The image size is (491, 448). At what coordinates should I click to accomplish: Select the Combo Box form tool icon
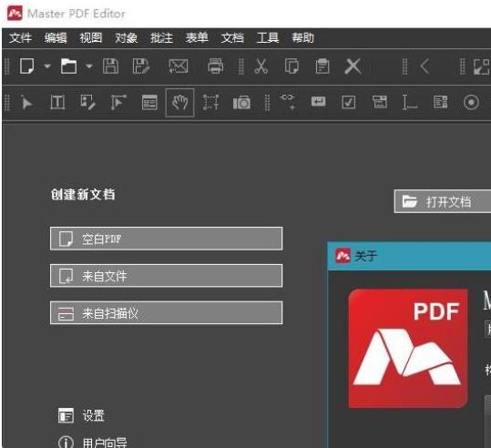point(380,102)
